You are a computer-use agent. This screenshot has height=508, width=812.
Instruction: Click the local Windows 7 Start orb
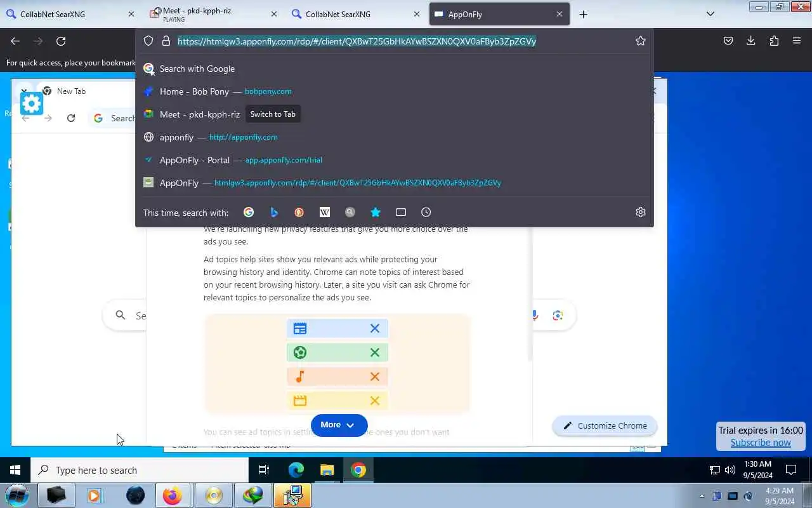pos(16,495)
